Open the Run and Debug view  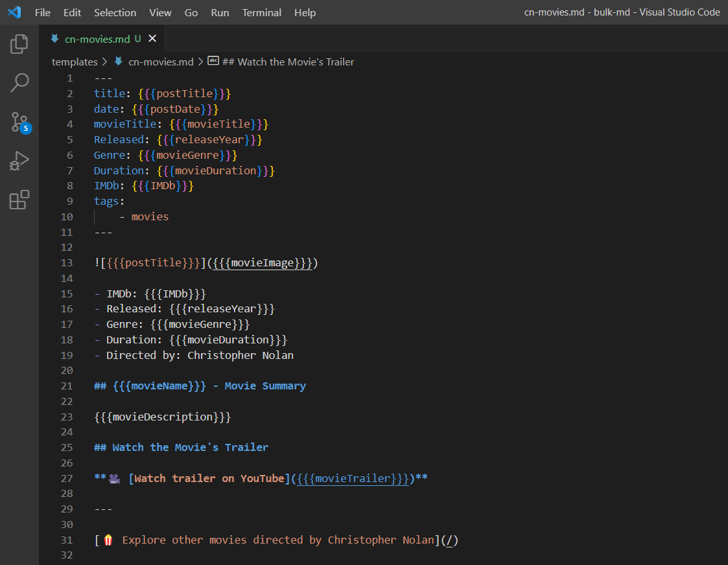(x=19, y=161)
